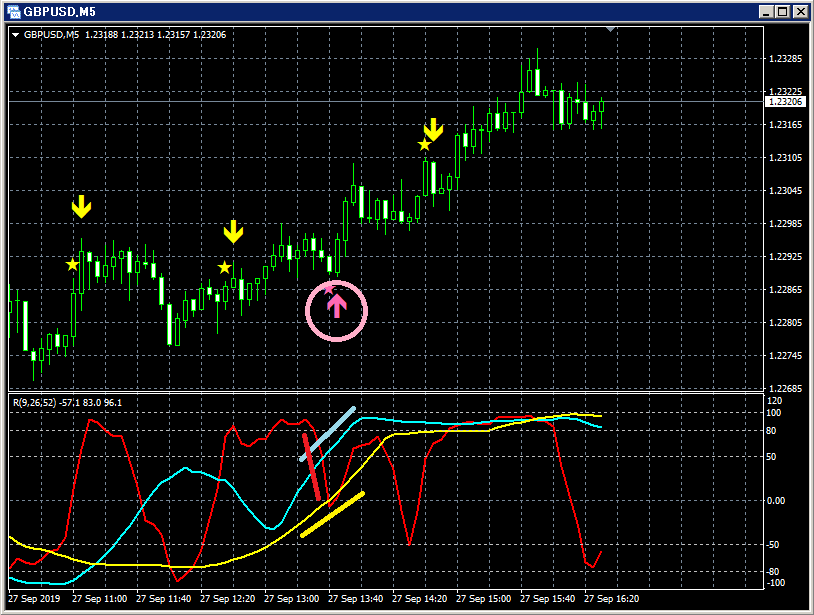
Task: Click the 27 Sep 16:20 time label
Action: coord(612,599)
